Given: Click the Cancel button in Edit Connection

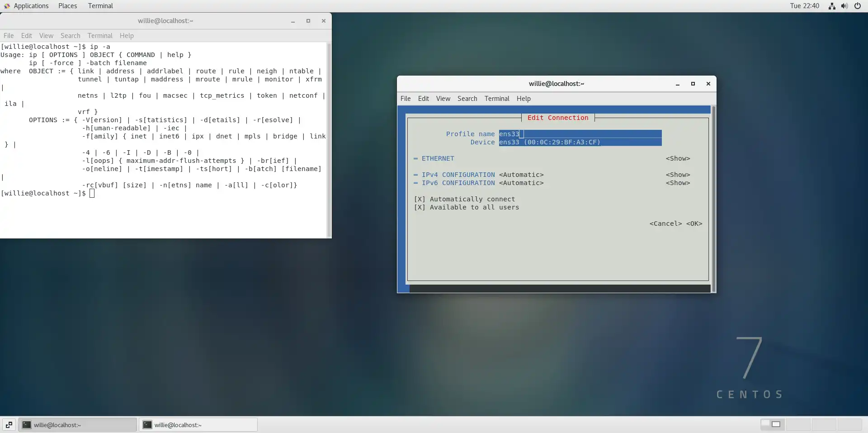Looking at the screenshot, I should (x=665, y=224).
